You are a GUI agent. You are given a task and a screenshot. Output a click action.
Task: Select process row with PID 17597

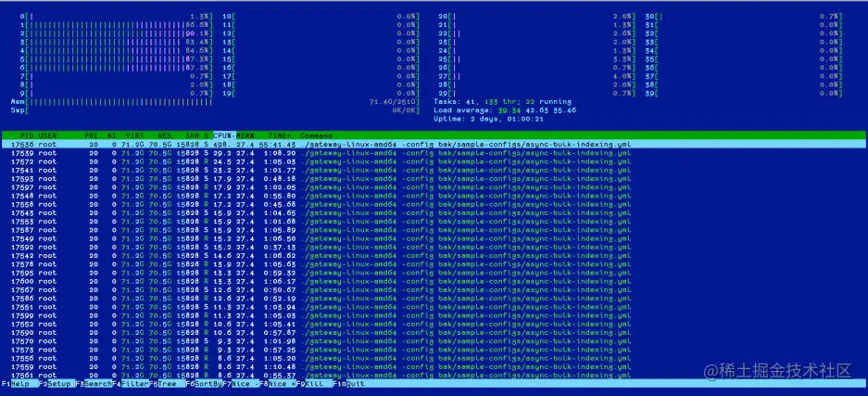[434, 187]
